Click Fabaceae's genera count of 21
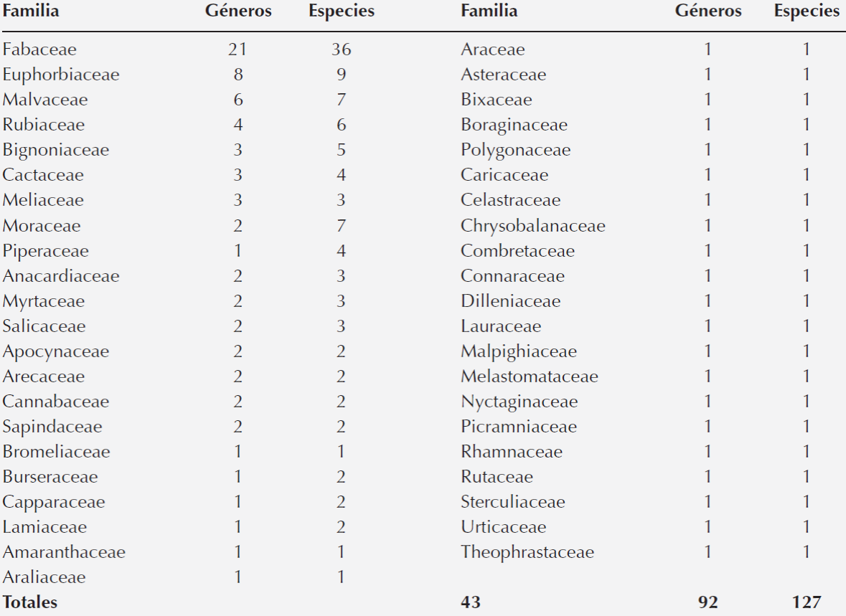 click(238, 49)
